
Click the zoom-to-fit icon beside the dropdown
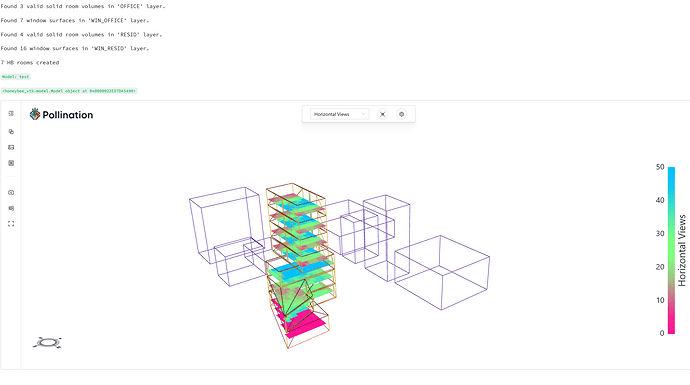point(383,114)
